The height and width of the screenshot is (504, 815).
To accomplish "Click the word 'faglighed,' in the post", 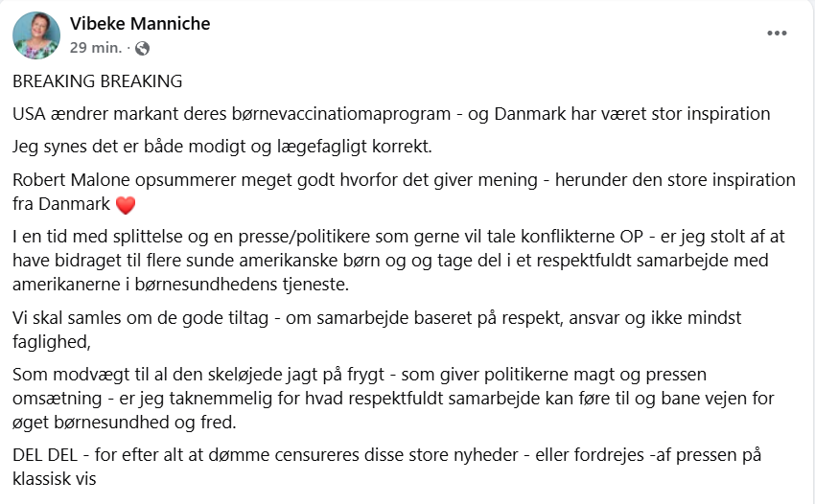I will tap(52, 342).
